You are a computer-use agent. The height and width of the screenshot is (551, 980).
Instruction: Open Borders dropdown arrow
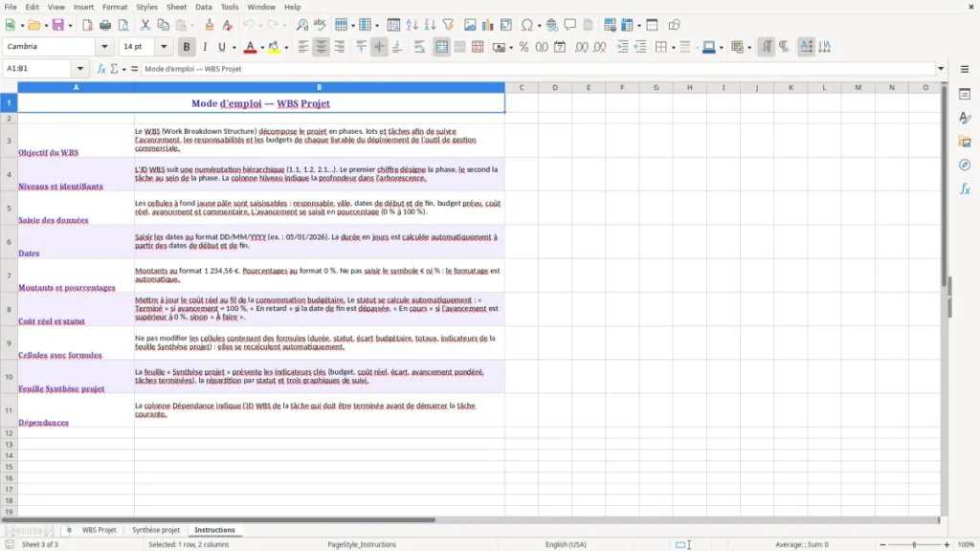(674, 48)
